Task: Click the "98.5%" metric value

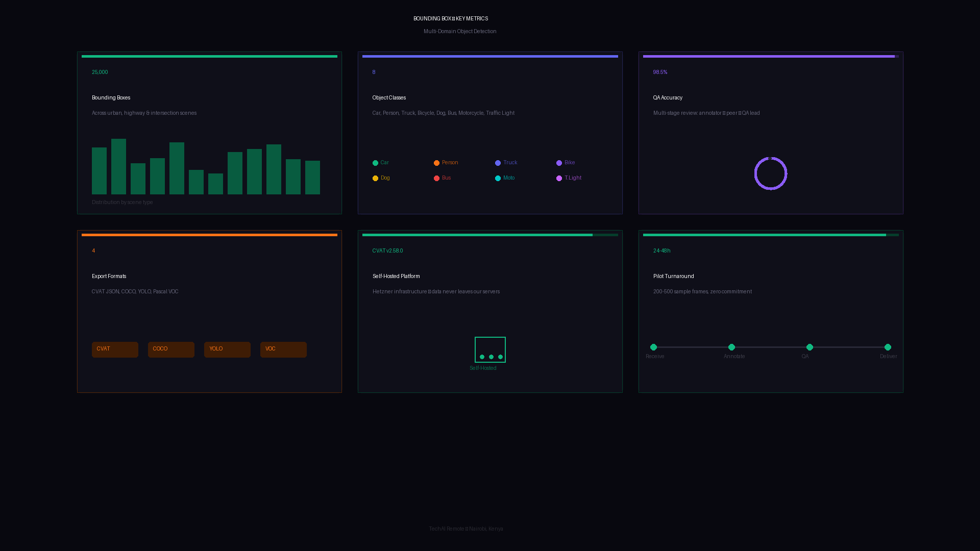Action: (x=660, y=72)
